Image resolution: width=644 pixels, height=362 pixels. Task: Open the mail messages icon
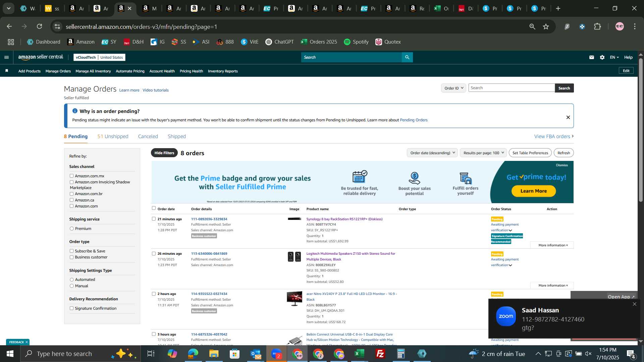pyautogui.click(x=592, y=57)
